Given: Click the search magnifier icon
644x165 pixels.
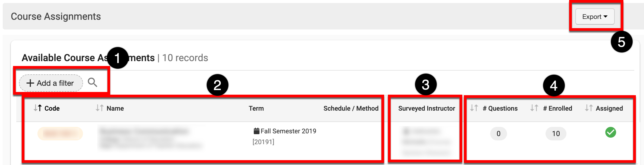Looking at the screenshot, I should (x=92, y=82).
